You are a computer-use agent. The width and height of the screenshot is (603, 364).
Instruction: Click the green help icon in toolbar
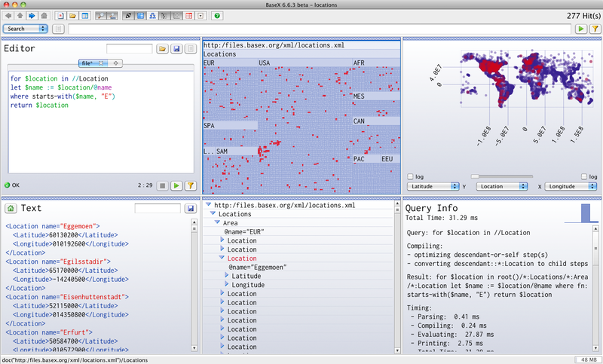click(217, 15)
